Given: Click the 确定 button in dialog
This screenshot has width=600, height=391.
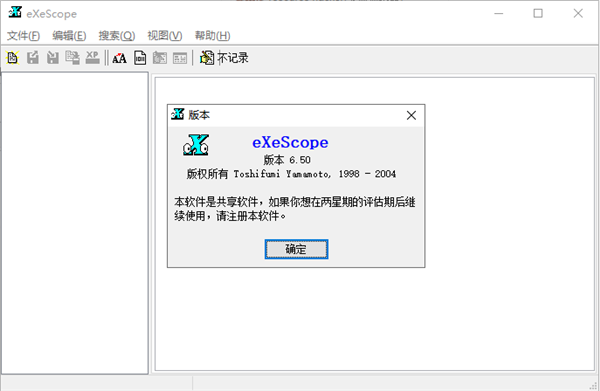Looking at the screenshot, I should 296,249.
